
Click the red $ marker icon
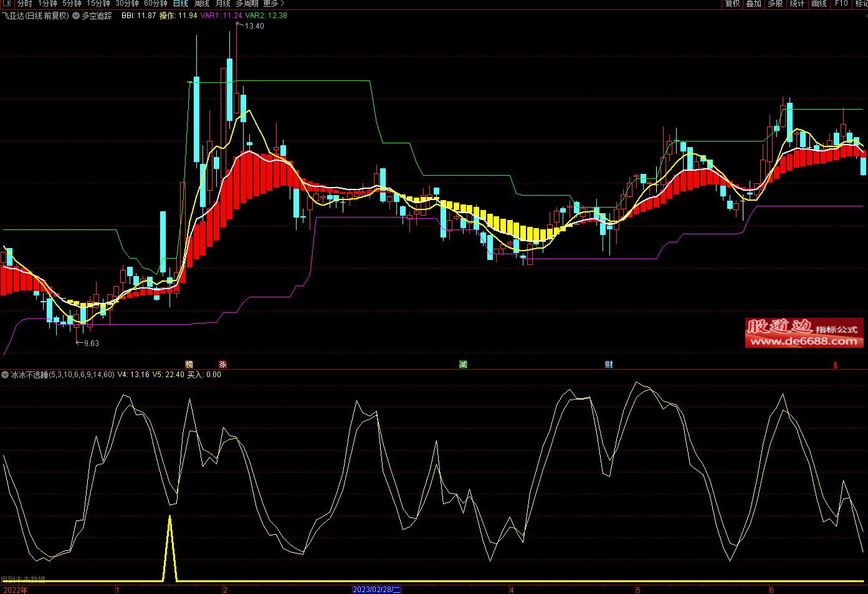(x=836, y=365)
